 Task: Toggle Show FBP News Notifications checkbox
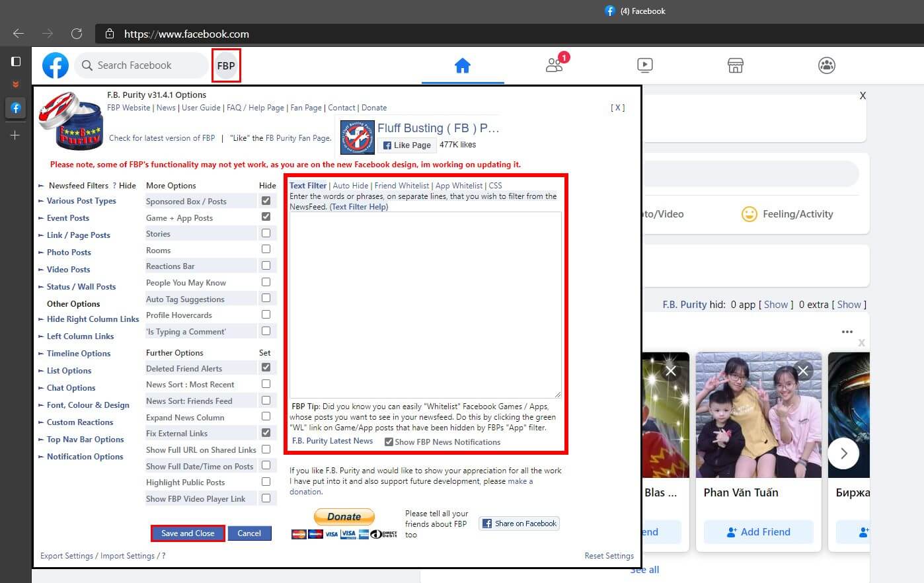(x=389, y=442)
